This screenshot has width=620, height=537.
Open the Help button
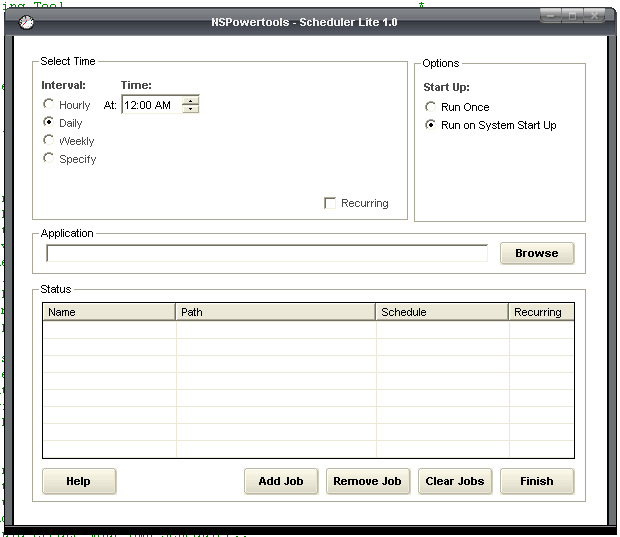79,481
